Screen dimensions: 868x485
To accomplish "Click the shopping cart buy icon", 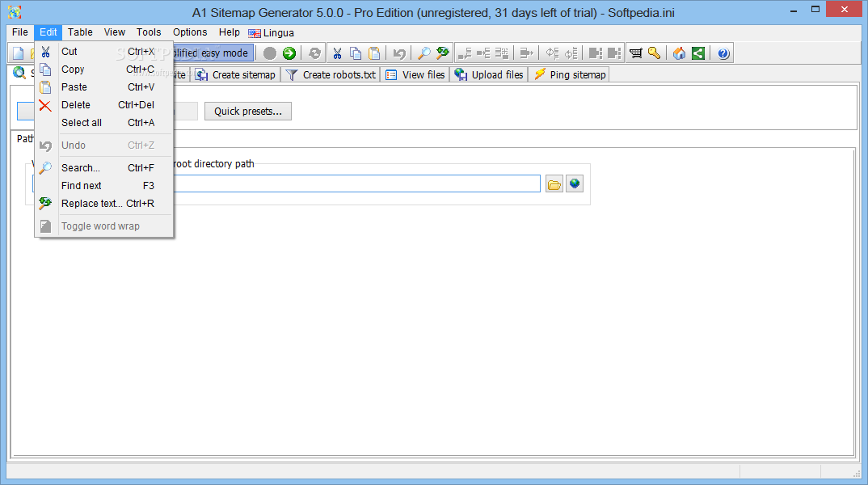I will 636,53.
